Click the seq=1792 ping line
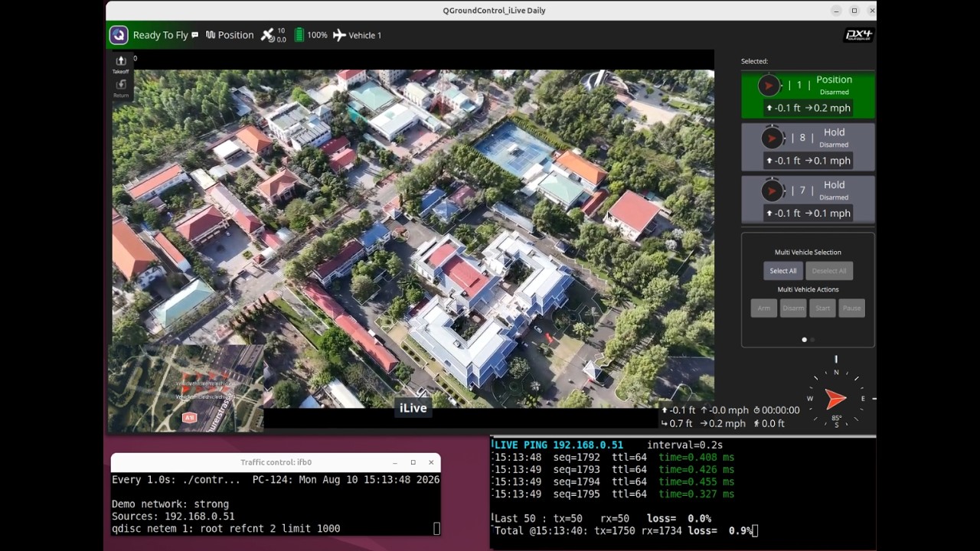 tap(615, 458)
